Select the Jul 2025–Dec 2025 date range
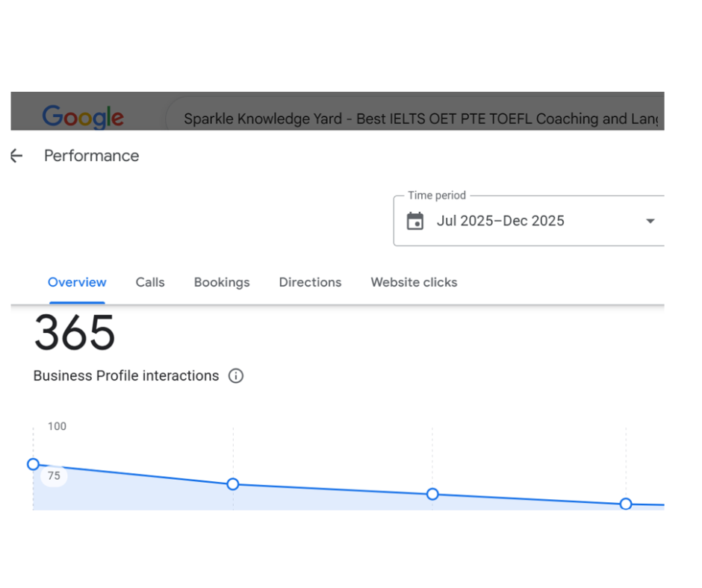Viewport: 702px width, 588px height. (x=500, y=221)
